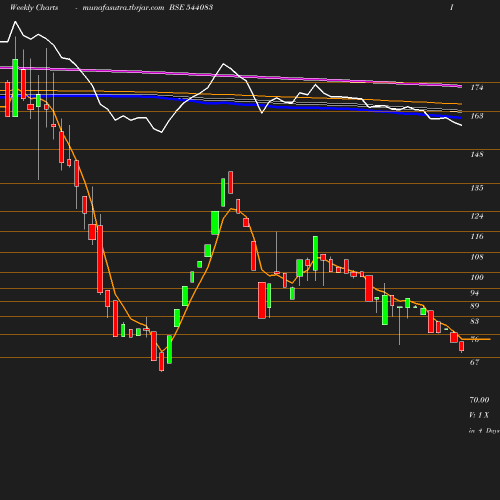Click the 'V: 1 X' volume text
Screen dimensions: 500x500
tap(479, 415)
